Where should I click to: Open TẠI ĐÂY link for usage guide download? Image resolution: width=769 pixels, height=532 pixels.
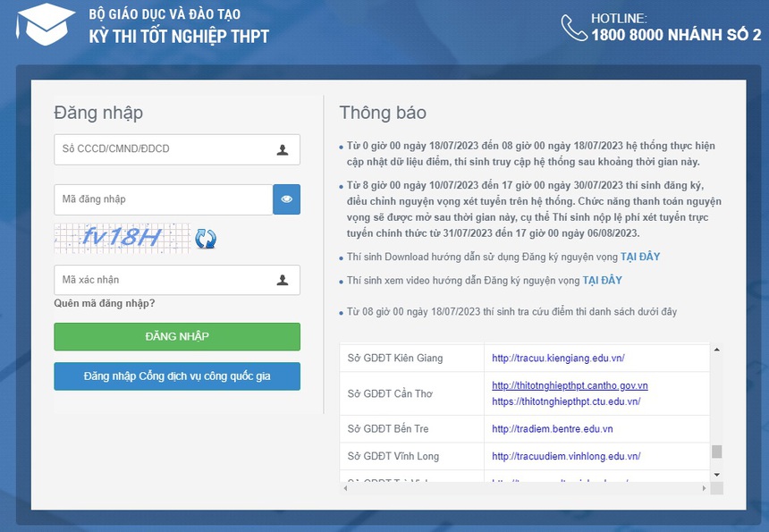pos(638,257)
